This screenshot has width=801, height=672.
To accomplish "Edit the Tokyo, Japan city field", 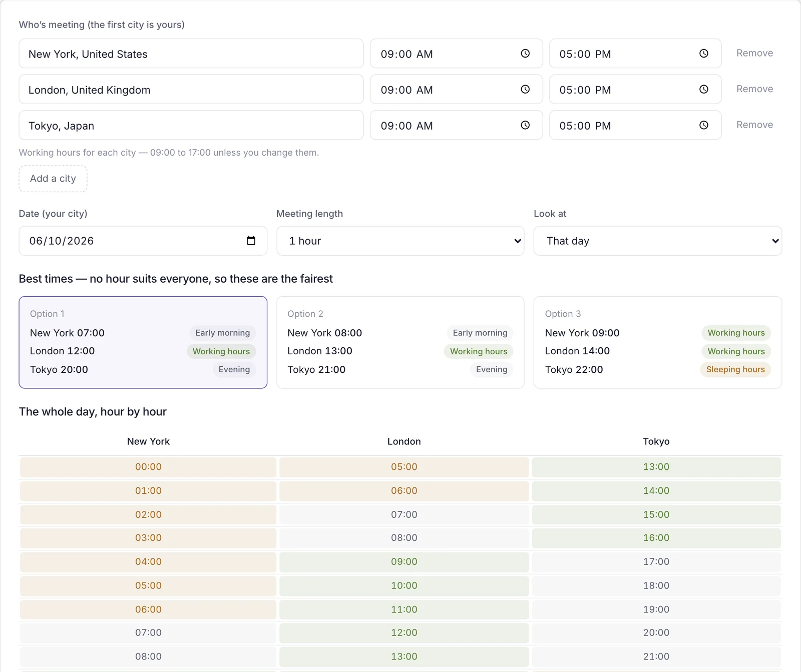I will tap(191, 125).
